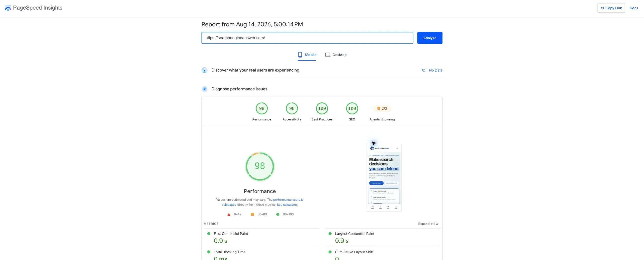The height and width of the screenshot is (260, 644).
Task: Open the Docs link
Action: point(634,8)
